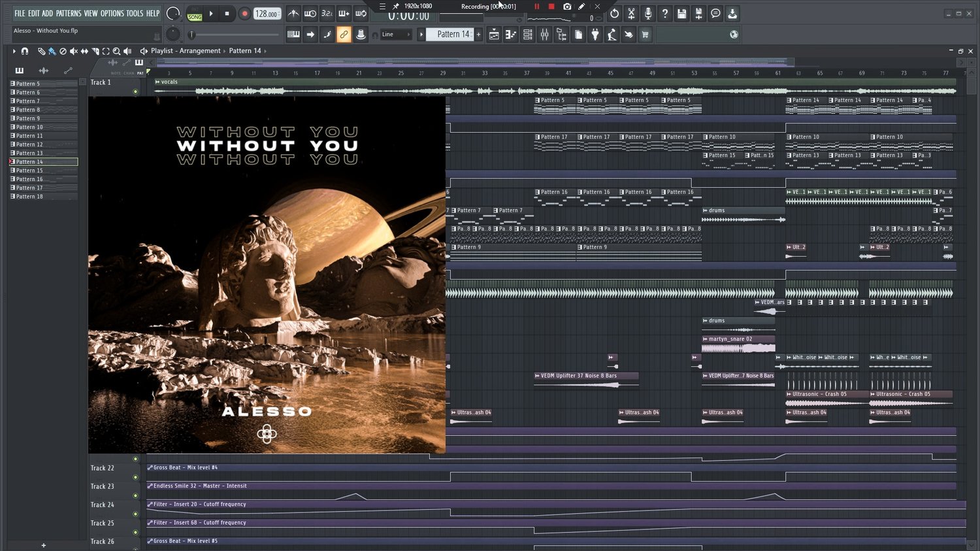
Task: Open the Help menu
Action: pos(153,13)
